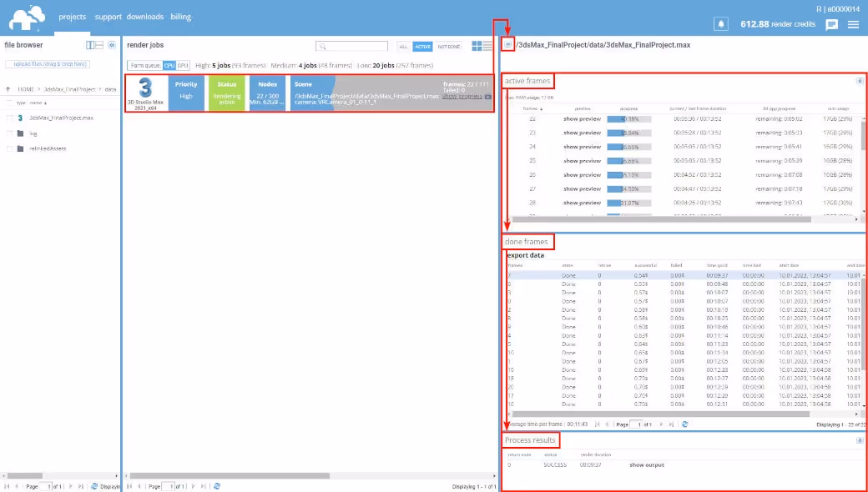This screenshot has height=492, width=868.
Task: Click show output in Process results
Action: coord(647,465)
